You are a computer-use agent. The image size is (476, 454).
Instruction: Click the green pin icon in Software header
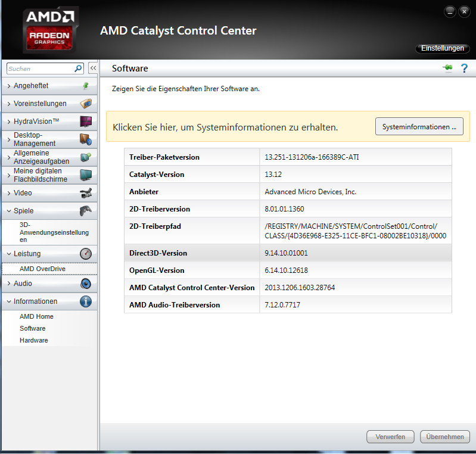447,67
